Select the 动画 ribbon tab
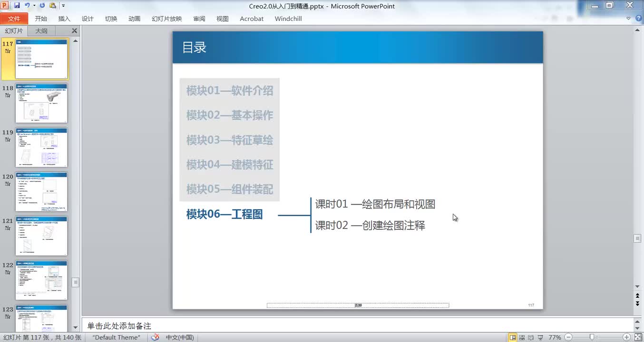Viewport: 644px width, 342px height. click(135, 19)
